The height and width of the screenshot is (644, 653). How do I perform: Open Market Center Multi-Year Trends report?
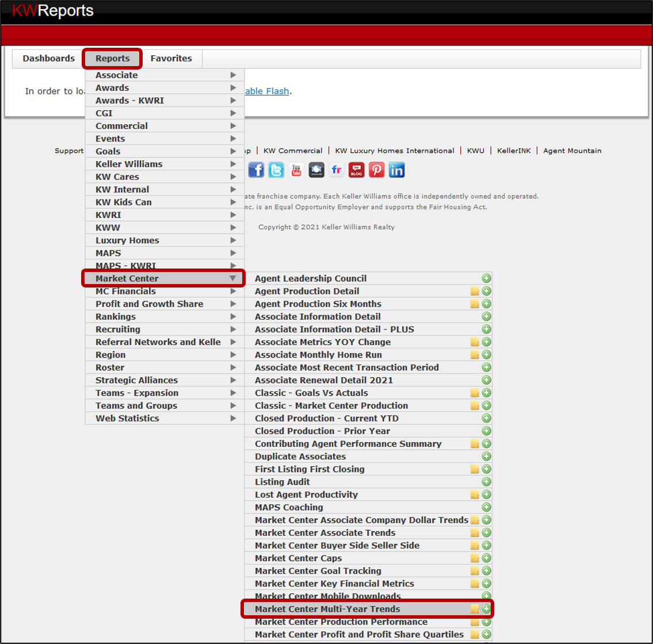click(x=368, y=609)
